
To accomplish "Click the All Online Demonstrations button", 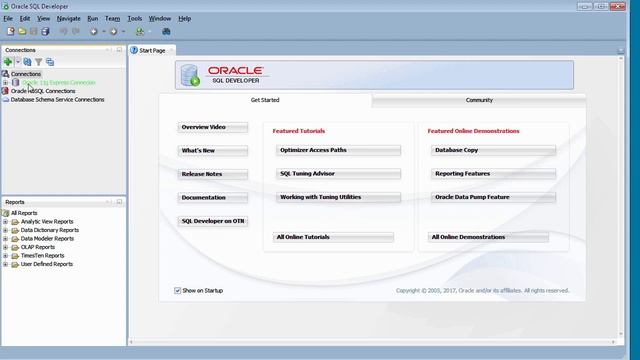I will tap(488, 237).
